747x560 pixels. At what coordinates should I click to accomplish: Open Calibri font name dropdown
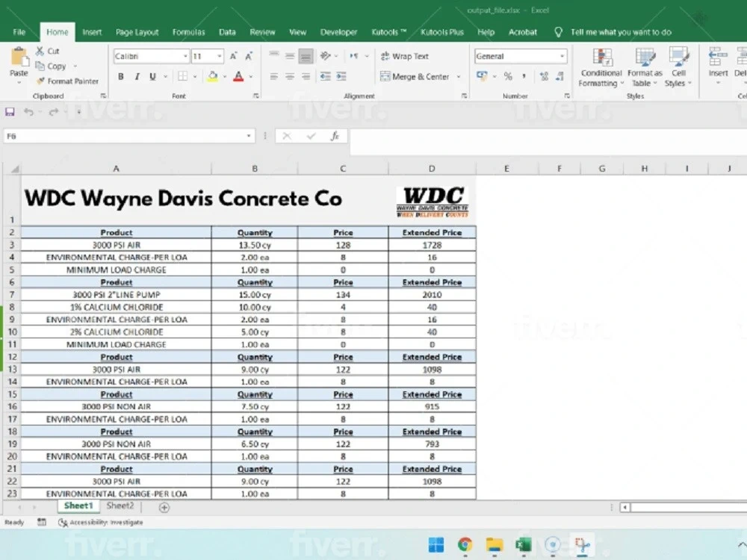185,56
